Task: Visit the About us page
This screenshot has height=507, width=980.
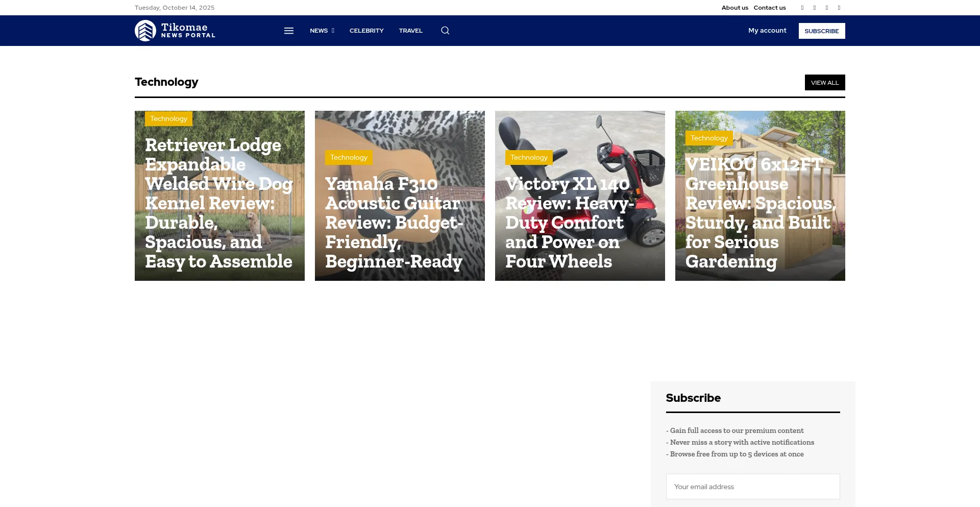Action: tap(734, 8)
